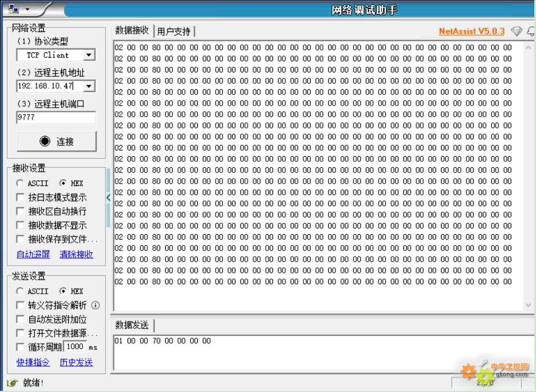Enable 按日志模式显示 checkbox

tap(20, 197)
